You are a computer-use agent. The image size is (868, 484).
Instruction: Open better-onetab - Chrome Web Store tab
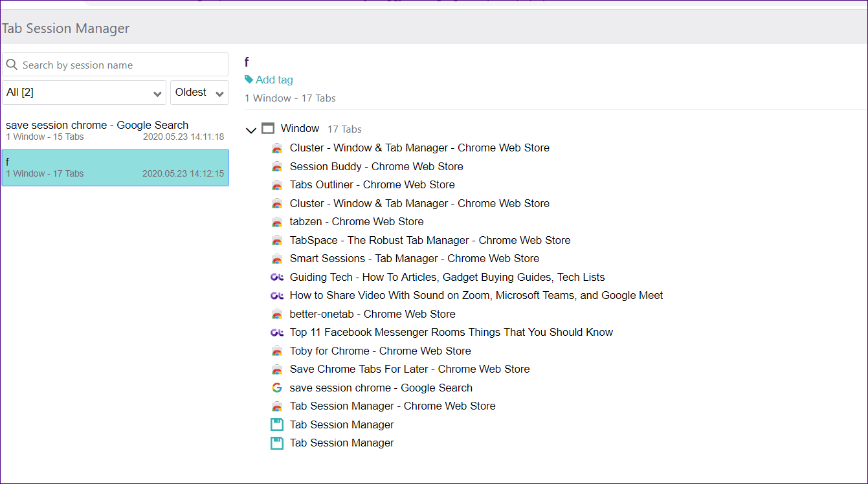click(x=372, y=314)
